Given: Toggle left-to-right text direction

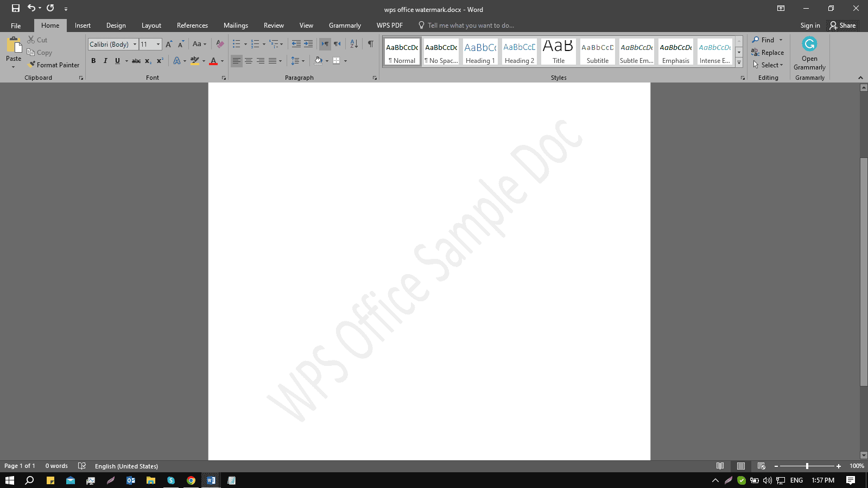Looking at the screenshot, I should 325,45.
